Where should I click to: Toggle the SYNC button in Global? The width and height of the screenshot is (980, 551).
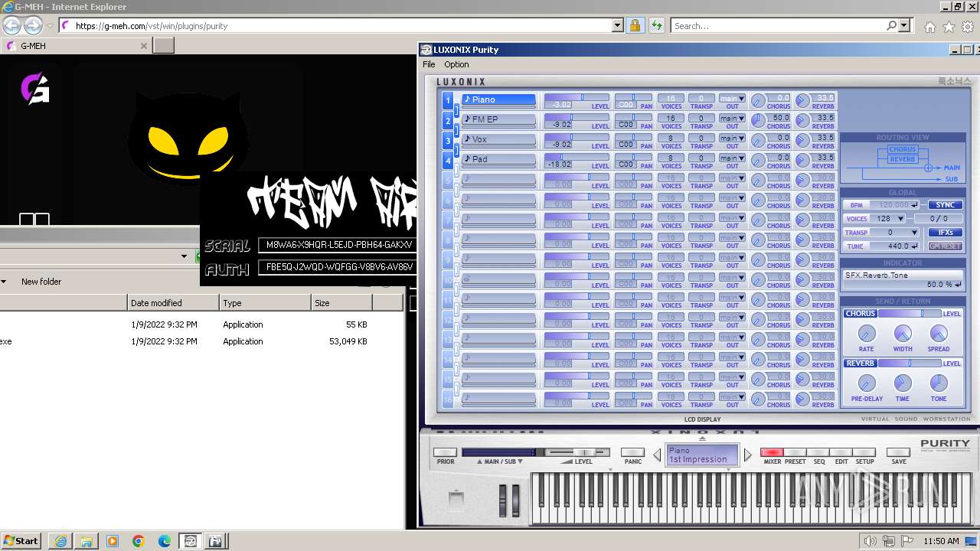[x=945, y=205]
